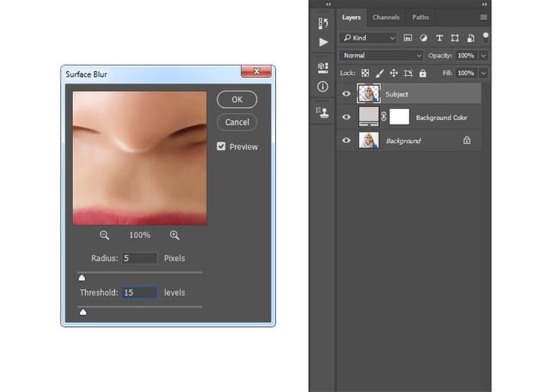This screenshot has width=552, height=392.
Task: Lock all layer attributes
Action: coord(423,72)
